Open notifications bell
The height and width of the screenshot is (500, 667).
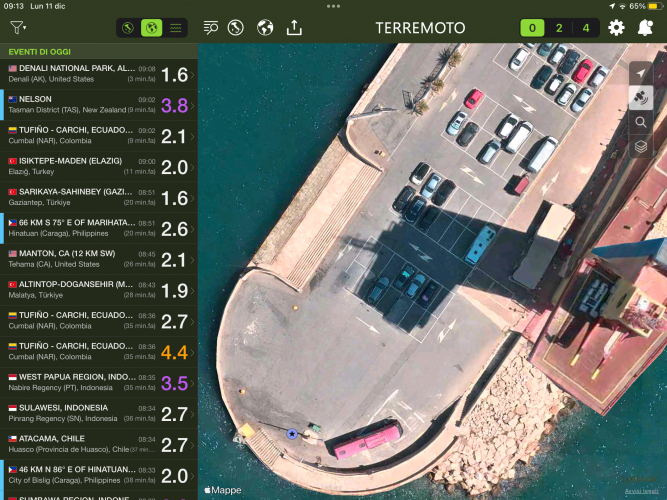click(645, 28)
